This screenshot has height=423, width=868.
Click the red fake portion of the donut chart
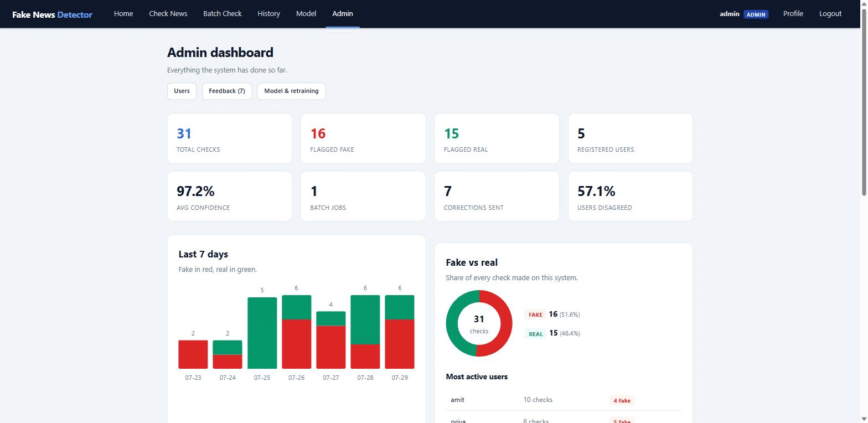[x=506, y=323]
